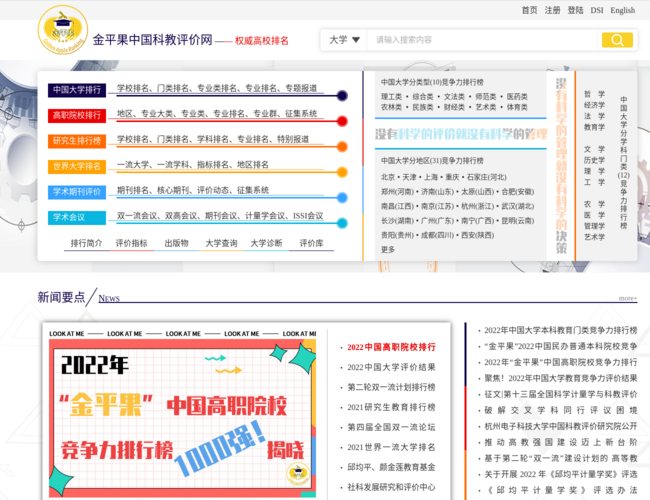
Task: Click more+ in news section
Action: [628, 298]
